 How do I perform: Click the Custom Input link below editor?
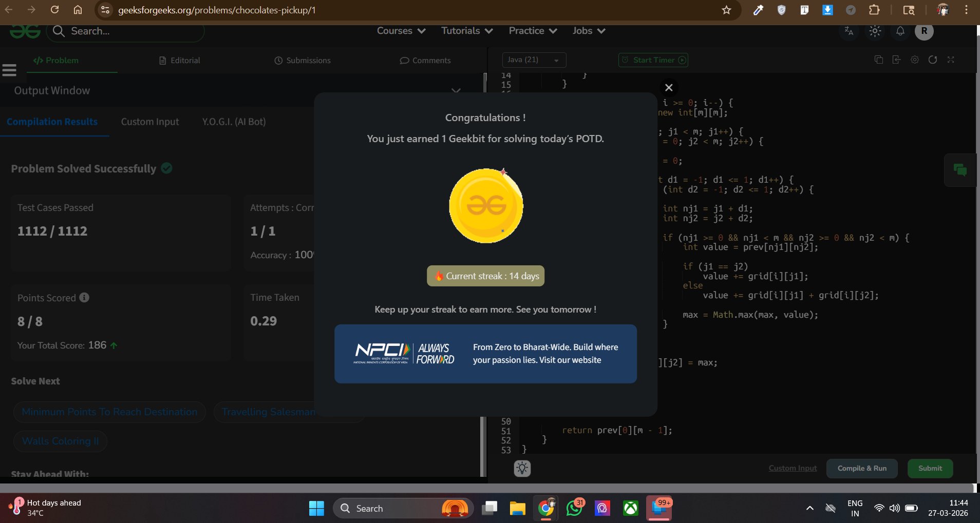pyautogui.click(x=793, y=468)
